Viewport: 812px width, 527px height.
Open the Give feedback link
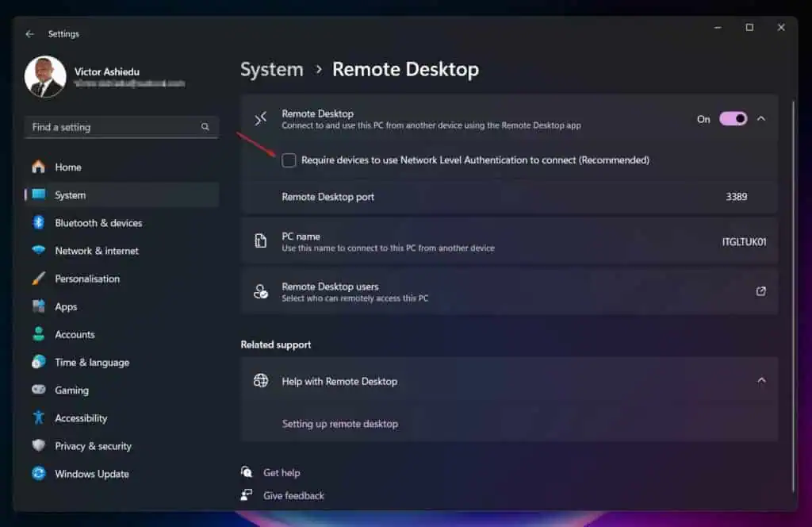click(x=293, y=496)
